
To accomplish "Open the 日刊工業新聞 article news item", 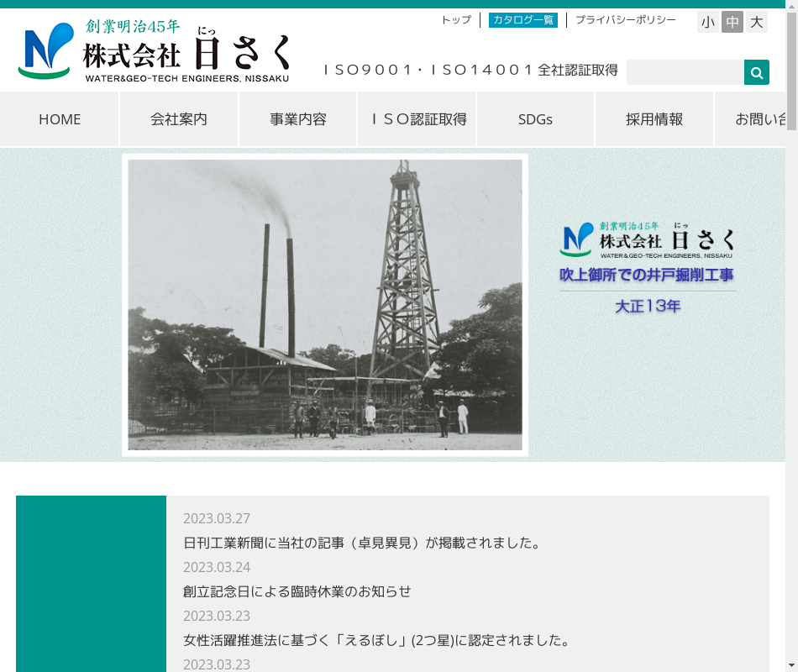I will point(361,543).
